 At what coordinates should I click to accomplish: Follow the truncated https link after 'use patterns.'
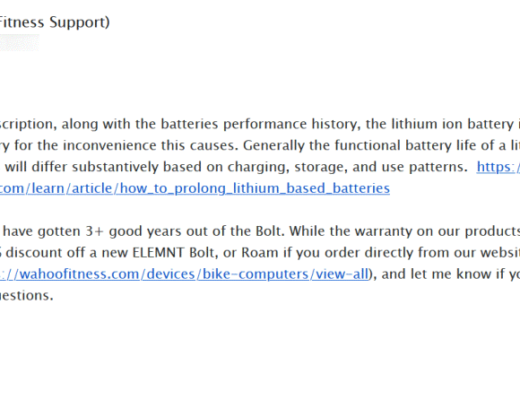(498, 167)
